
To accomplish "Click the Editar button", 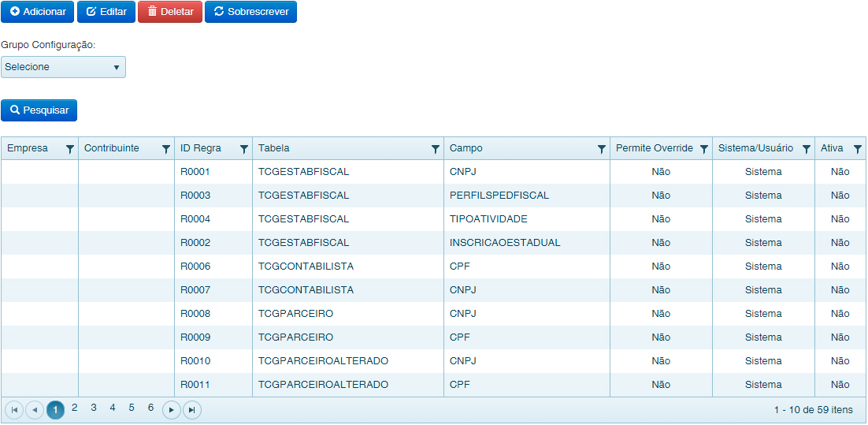I will click(106, 12).
